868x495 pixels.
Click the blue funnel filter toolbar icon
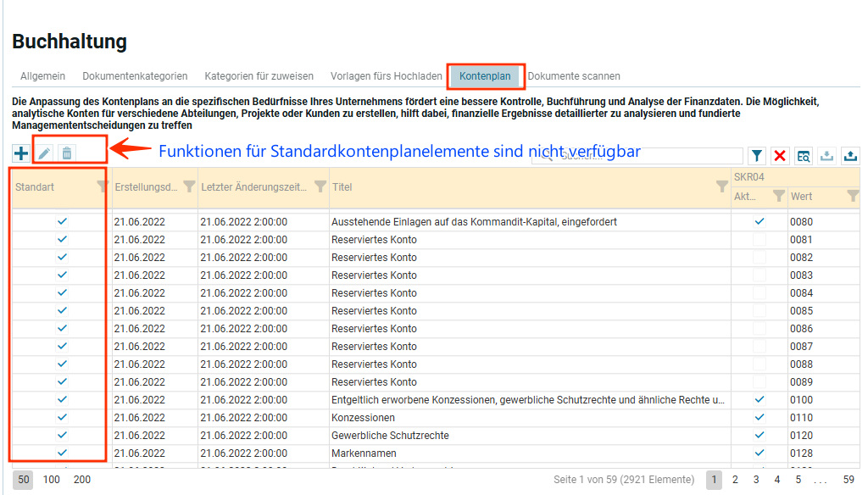click(757, 156)
